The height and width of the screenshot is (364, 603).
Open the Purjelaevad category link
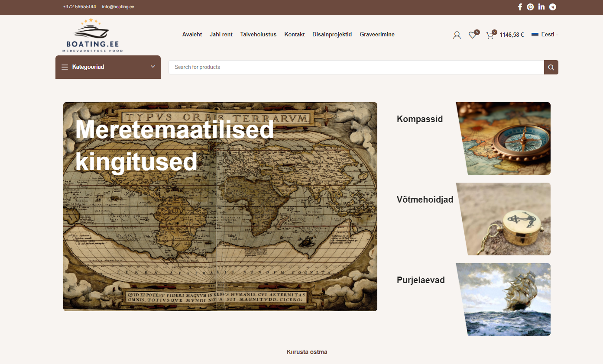coord(421,280)
